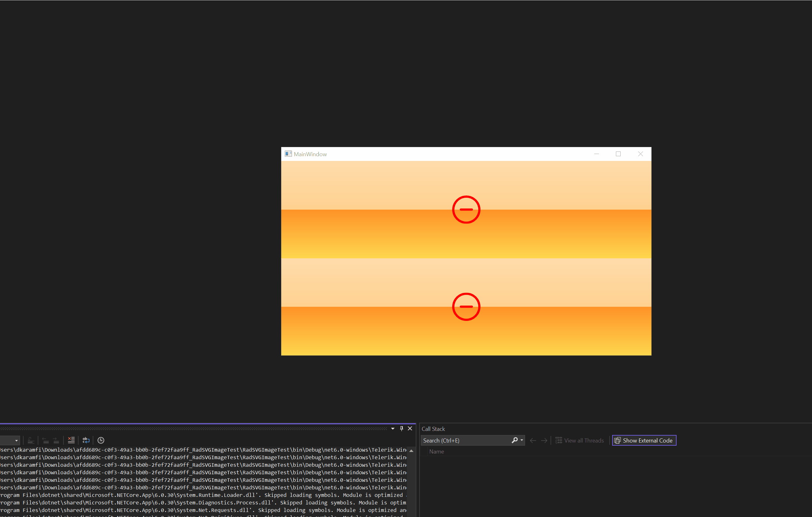Viewport: 812px width, 517px height.
Task: Pin the Output panel
Action: 401,428
